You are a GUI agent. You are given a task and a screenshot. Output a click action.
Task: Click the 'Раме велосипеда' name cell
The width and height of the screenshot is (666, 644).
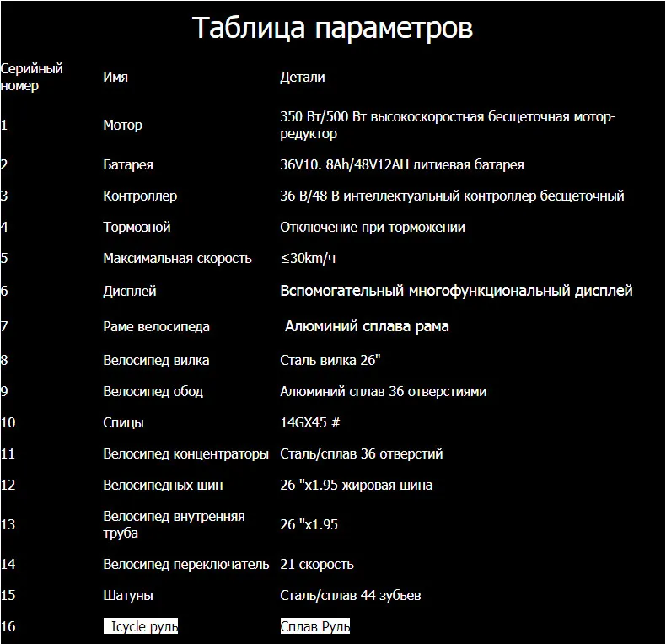point(156,326)
